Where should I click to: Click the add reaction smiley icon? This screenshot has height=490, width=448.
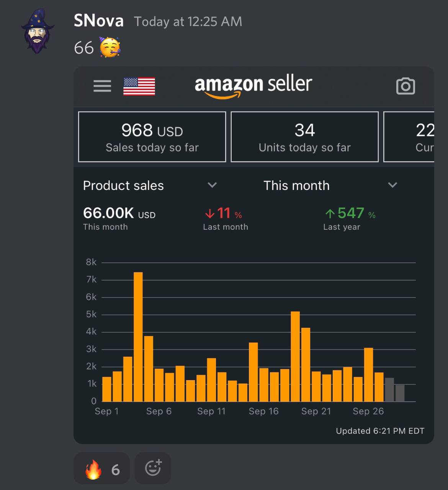click(153, 468)
